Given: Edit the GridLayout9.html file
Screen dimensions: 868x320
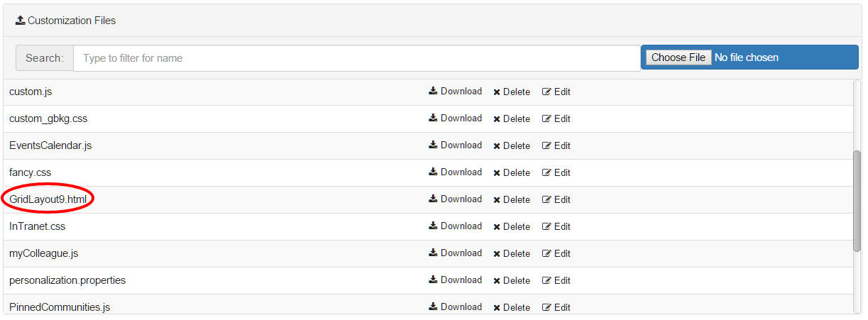Looking at the screenshot, I should pos(556,199).
